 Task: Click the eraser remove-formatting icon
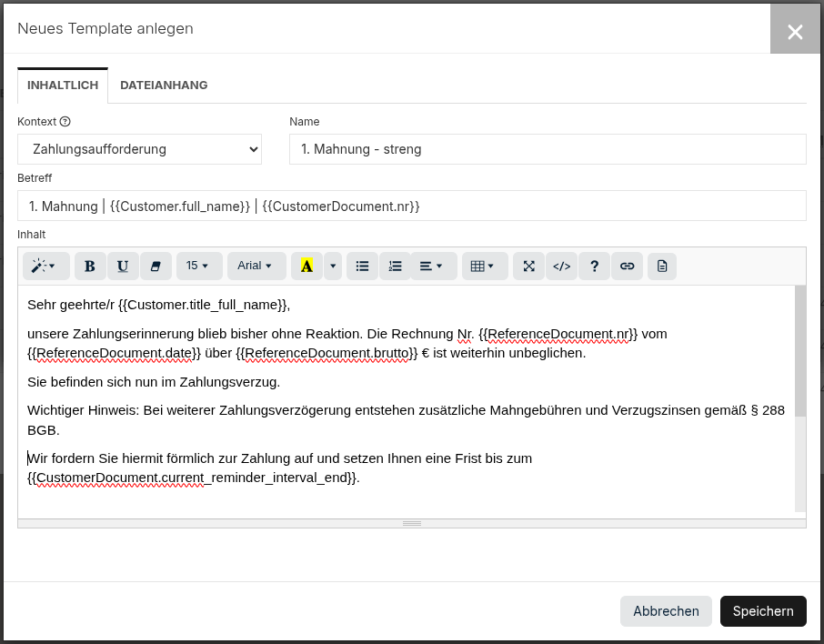pyautogui.click(x=155, y=267)
